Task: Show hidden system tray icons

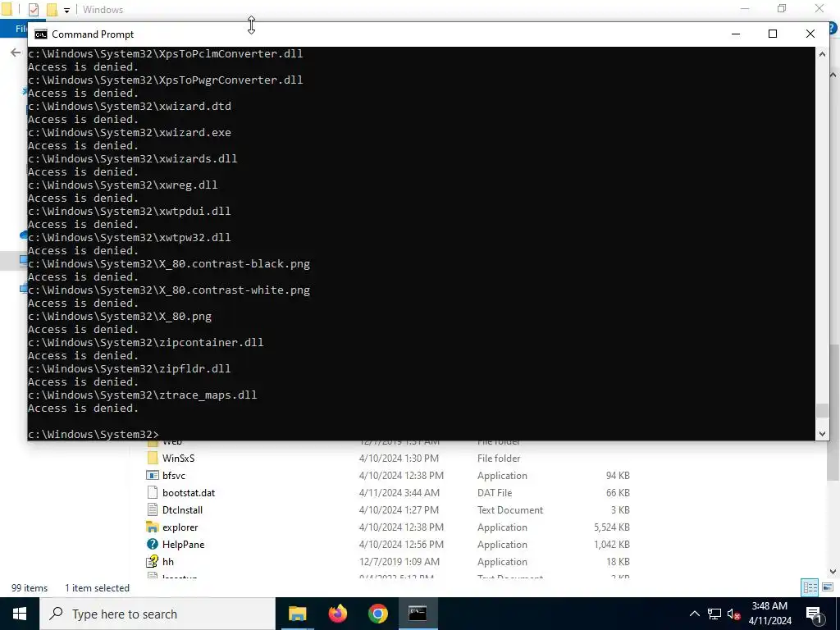Action: pos(694,614)
